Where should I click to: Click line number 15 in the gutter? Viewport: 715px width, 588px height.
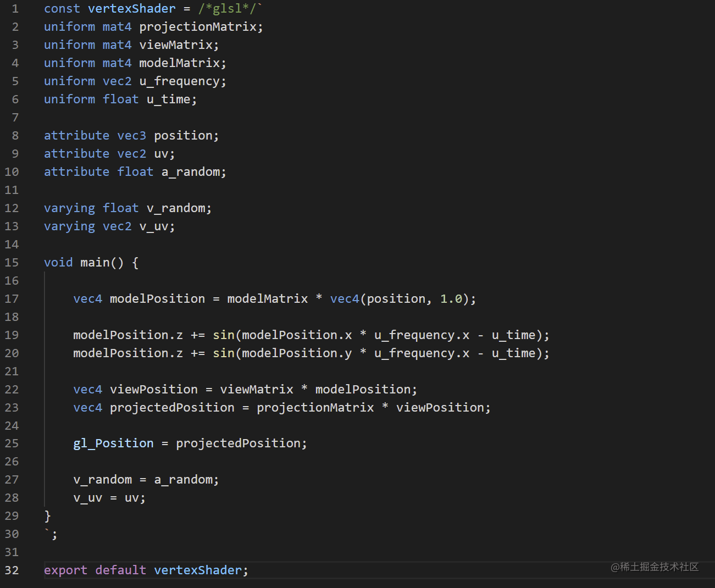tap(12, 263)
